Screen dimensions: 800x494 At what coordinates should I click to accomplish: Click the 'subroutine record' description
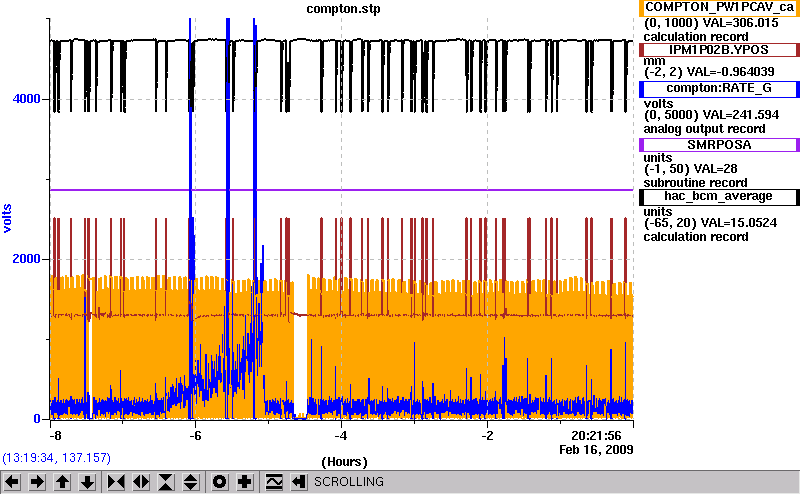pyautogui.click(x=695, y=183)
